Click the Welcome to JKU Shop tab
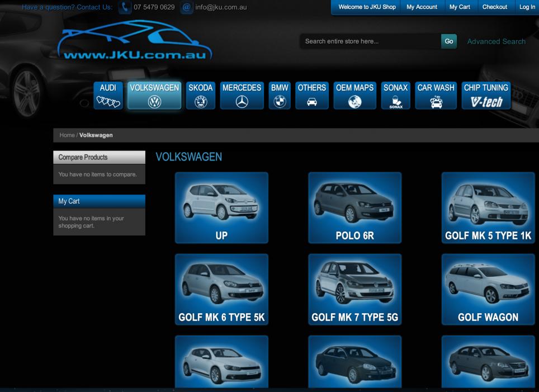This screenshot has height=392, width=539. [x=367, y=7]
